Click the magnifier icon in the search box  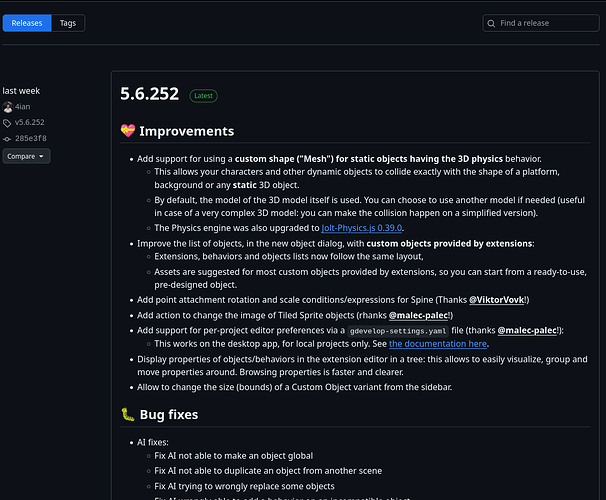(492, 23)
